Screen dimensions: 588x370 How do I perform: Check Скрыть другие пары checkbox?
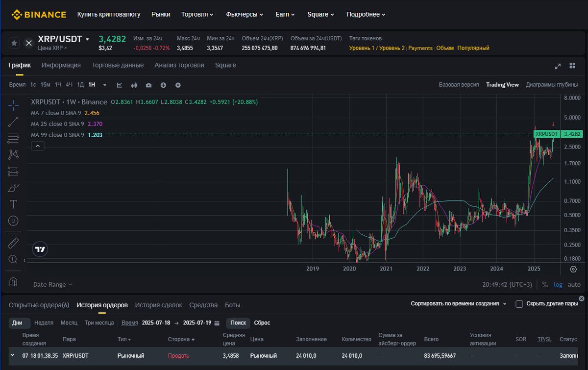click(519, 304)
